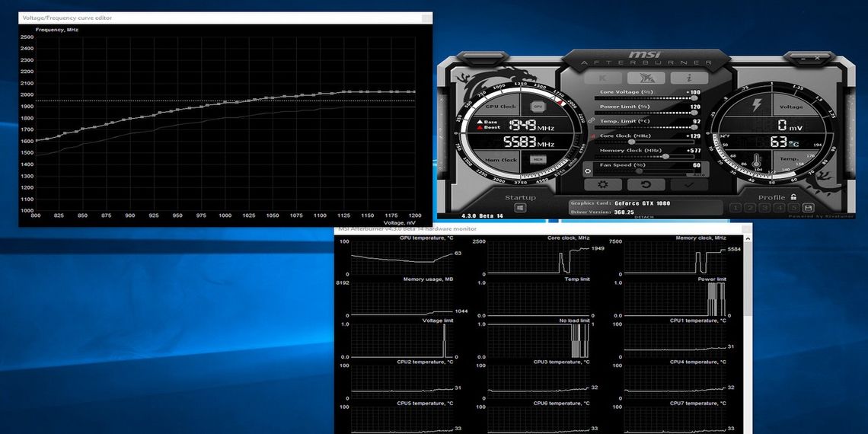Click the MSI dragon logo button

click(x=646, y=78)
